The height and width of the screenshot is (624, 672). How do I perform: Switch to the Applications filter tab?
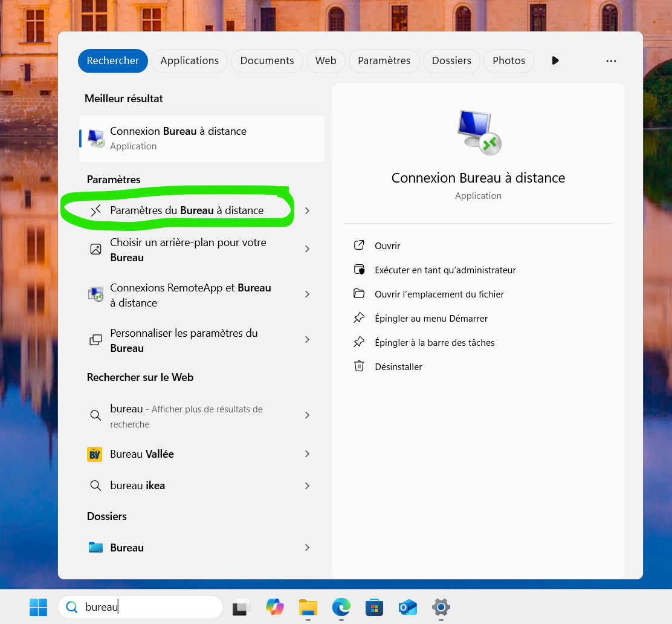pyautogui.click(x=189, y=60)
